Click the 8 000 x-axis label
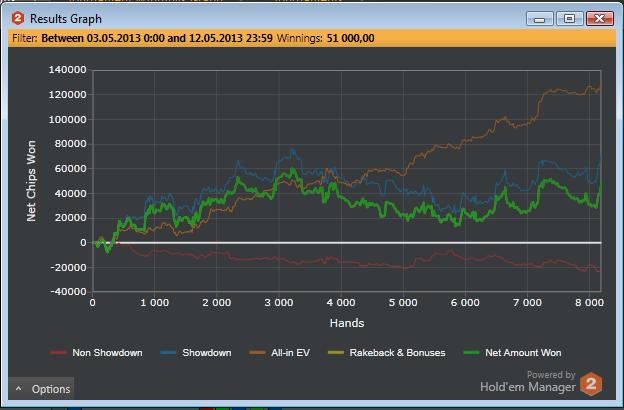 point(589,303)
